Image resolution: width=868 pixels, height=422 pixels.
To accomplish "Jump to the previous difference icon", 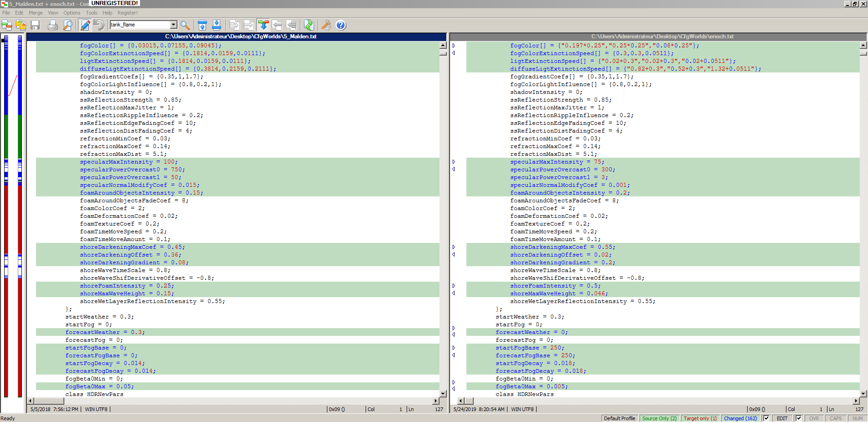I will pos(202,25).
